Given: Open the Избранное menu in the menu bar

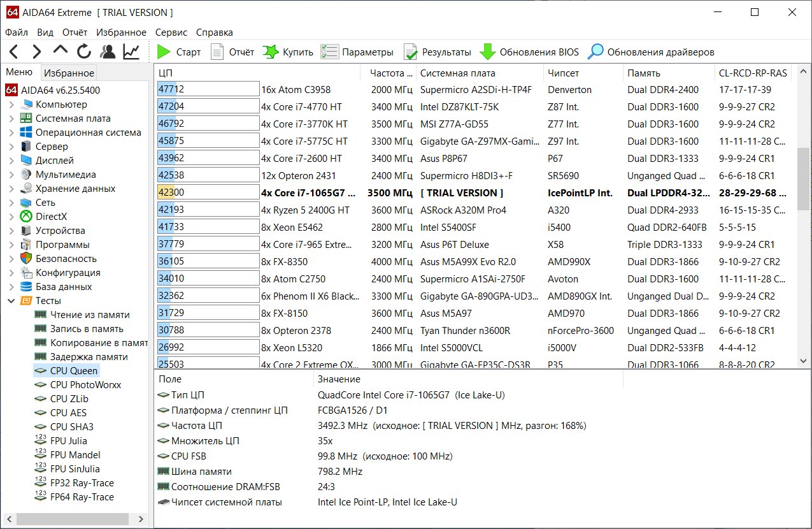Looking at the screenshot, I should point(122,33).
